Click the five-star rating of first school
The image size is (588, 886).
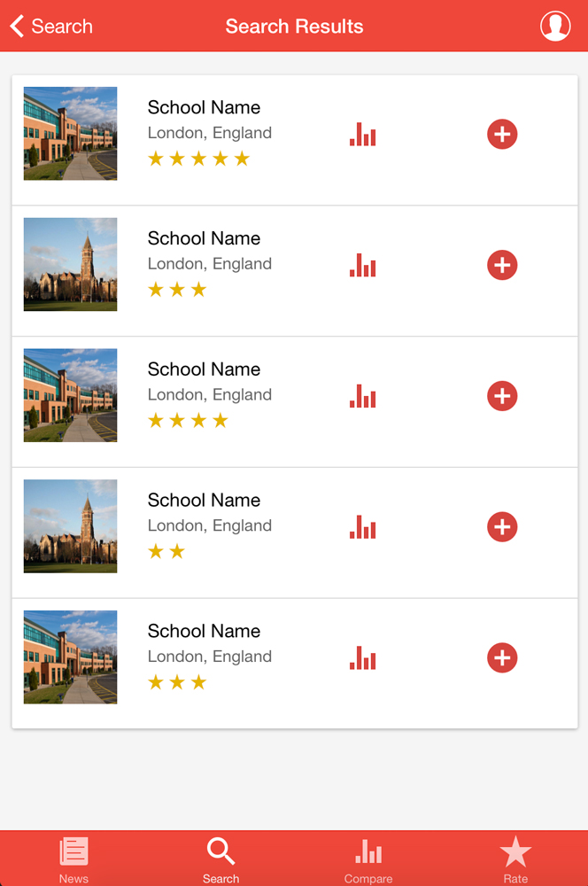[x=198, y=159]
